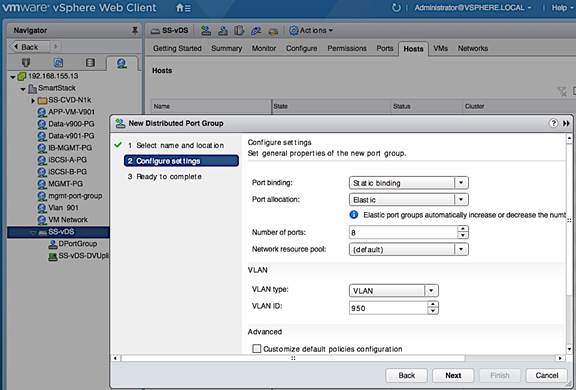Screen dimensions: 576x390
Task: Click Add and Manage Hosts toolbar icon
Action: [x=223, y=30]
